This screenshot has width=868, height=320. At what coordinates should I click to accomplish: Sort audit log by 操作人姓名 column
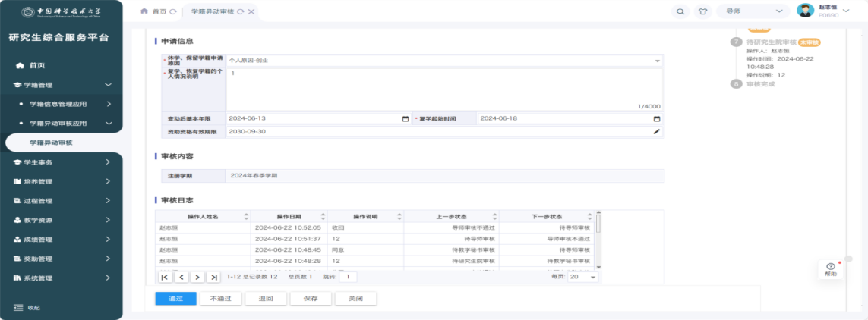(x=245, y=217)
